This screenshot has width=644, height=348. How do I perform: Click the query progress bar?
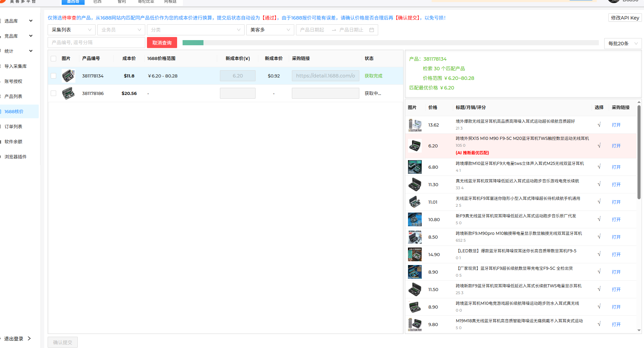[391, 43]
